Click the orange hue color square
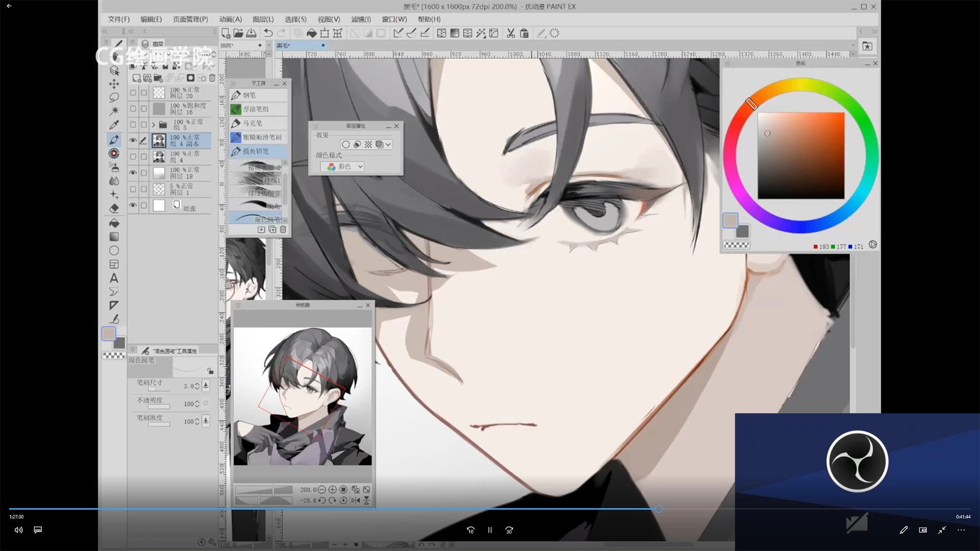This screenshot has height=551, width=980. 801,156
